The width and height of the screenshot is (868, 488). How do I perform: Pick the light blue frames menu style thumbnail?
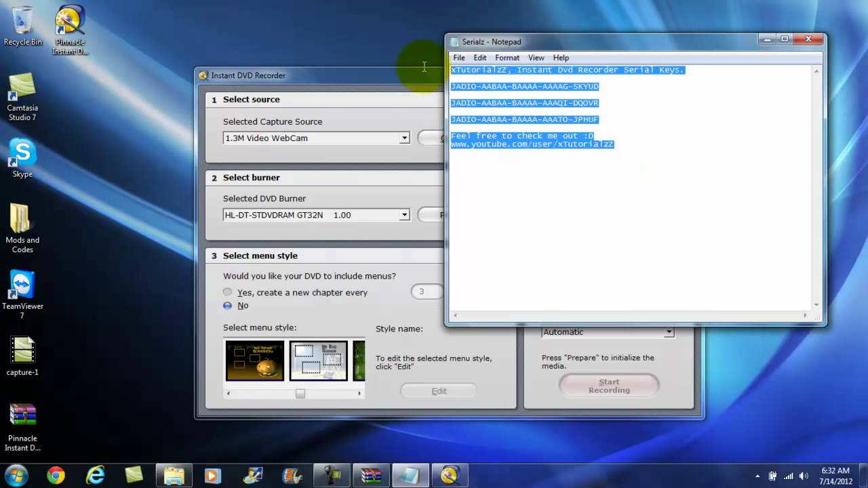[x=319, y=361]
